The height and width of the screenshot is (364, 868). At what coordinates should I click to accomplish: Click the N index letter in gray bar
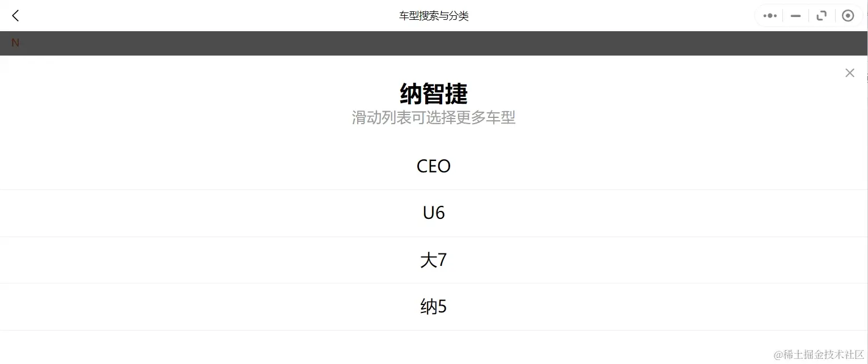click(15, 43)
